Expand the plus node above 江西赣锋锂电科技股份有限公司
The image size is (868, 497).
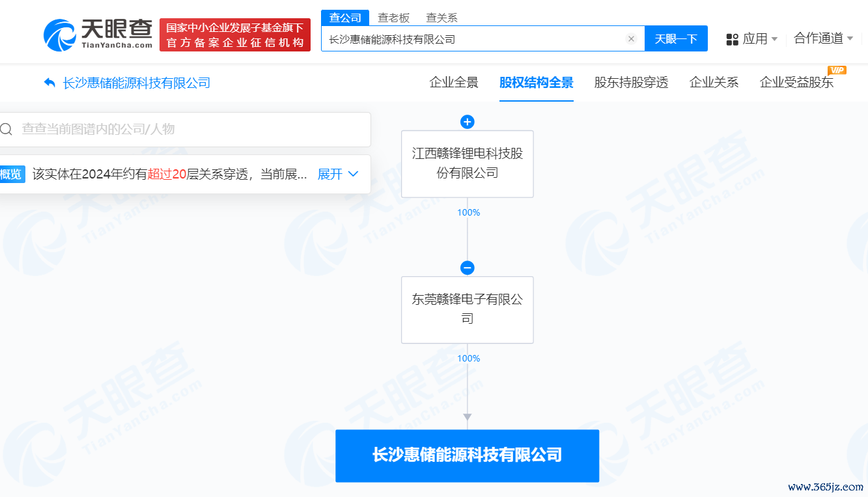(x=468, y=122)
